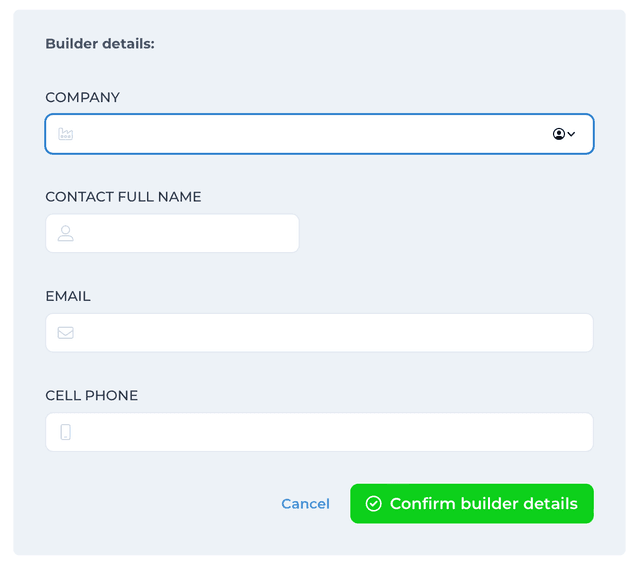Viewport: 640px width, 567px height.
Task: Focus the Cell Phone text input
Action: tap(330, 432)
